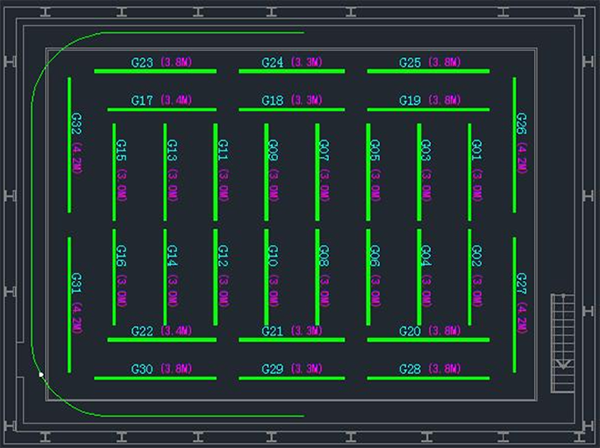Select the (3.8M) value beside G28
600x448 pixels.
click(x=445, y=369)
